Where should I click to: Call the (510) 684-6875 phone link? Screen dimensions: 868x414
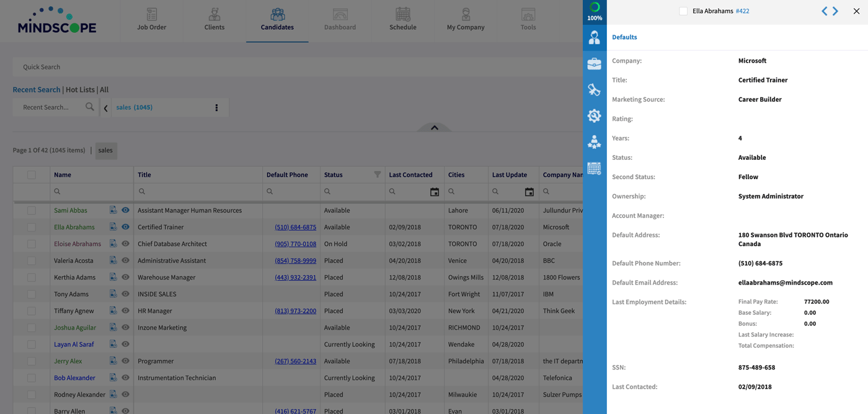point(296,227)
